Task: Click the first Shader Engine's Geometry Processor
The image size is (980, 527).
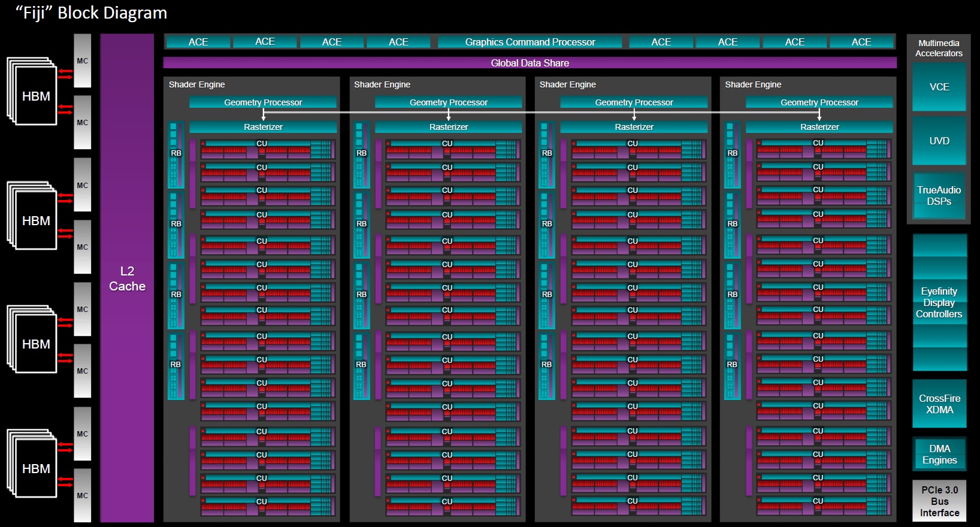Action: coord(263,102)
